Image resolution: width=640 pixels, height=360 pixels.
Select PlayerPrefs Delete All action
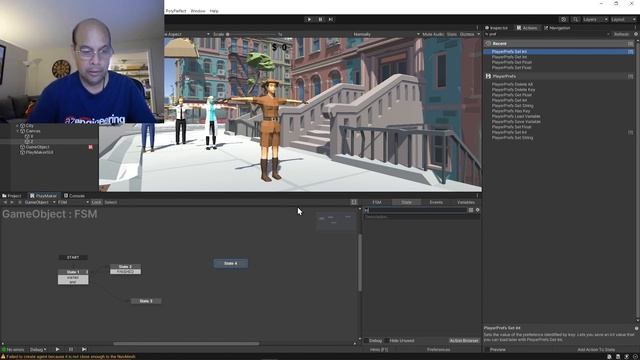click(x=512, y=84)
